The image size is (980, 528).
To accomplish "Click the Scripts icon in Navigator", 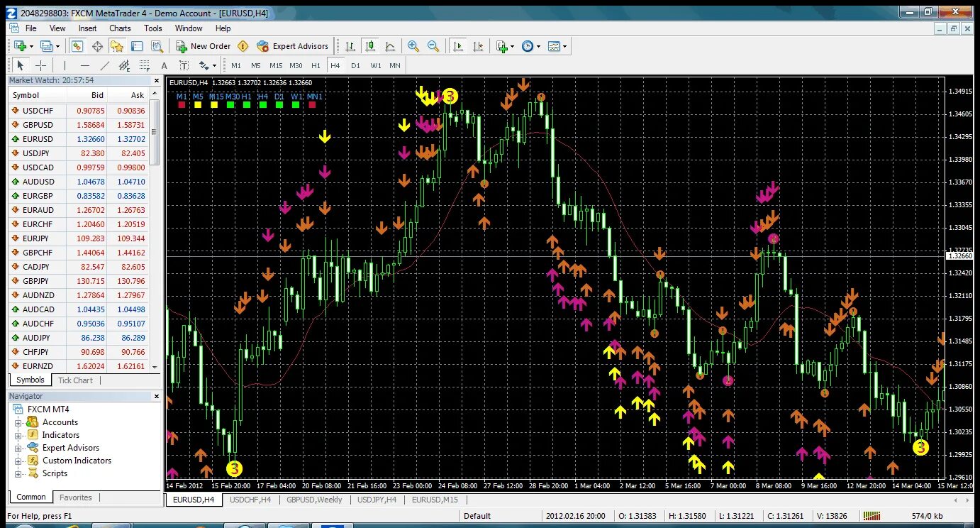I will [x=33, y=473].
